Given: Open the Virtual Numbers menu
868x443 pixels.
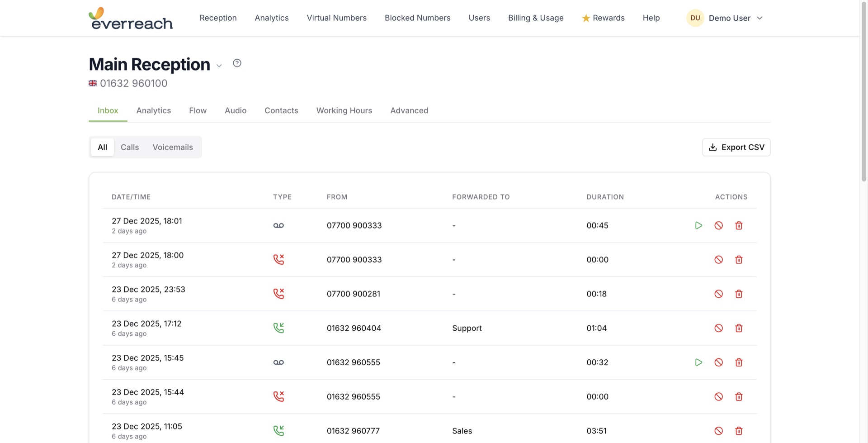Looking at the screenshot, I should [x=336, y=18].
